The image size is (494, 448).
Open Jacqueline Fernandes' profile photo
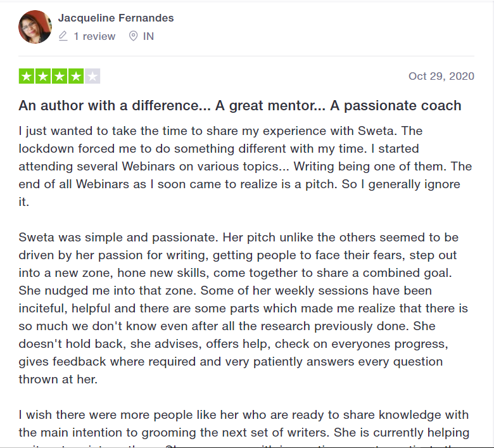(x=35, y=27)
